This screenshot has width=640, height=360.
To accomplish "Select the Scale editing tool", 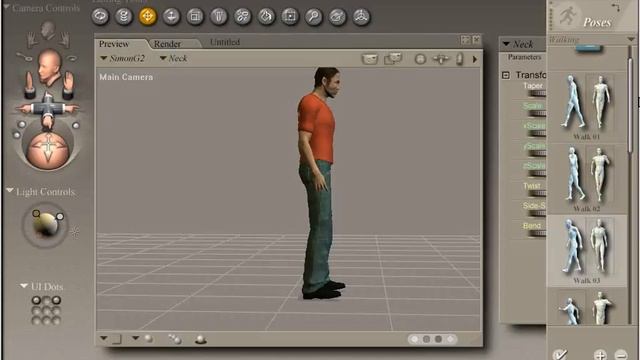I will [x=195, y=17].
